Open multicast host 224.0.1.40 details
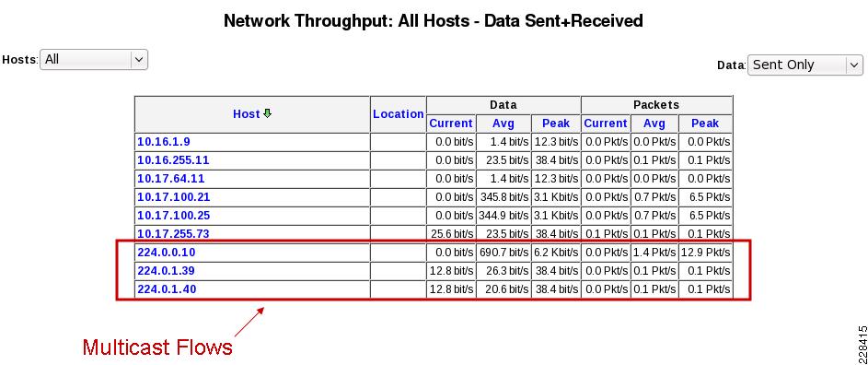Image resolution: width=868 pixels, height=365 pixels. point(167,289)
